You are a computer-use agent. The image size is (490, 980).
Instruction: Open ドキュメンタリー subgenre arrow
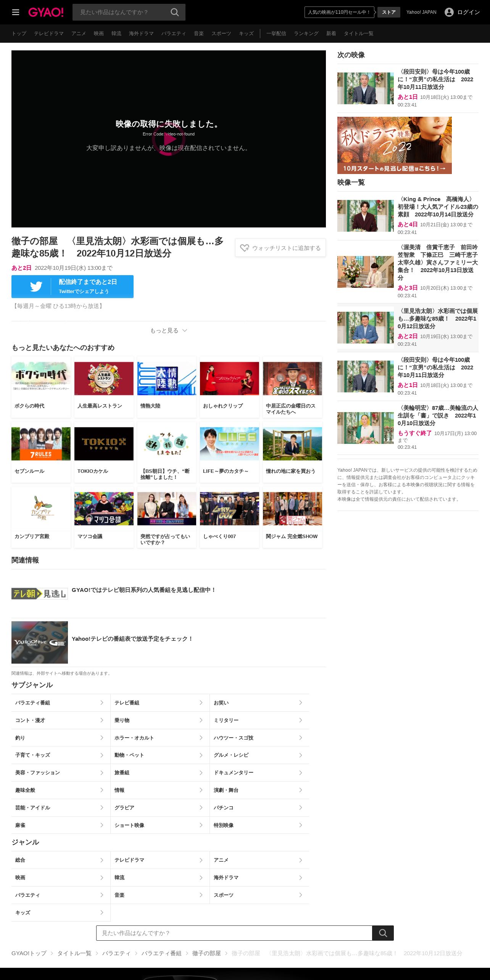[x=301, y=773]
